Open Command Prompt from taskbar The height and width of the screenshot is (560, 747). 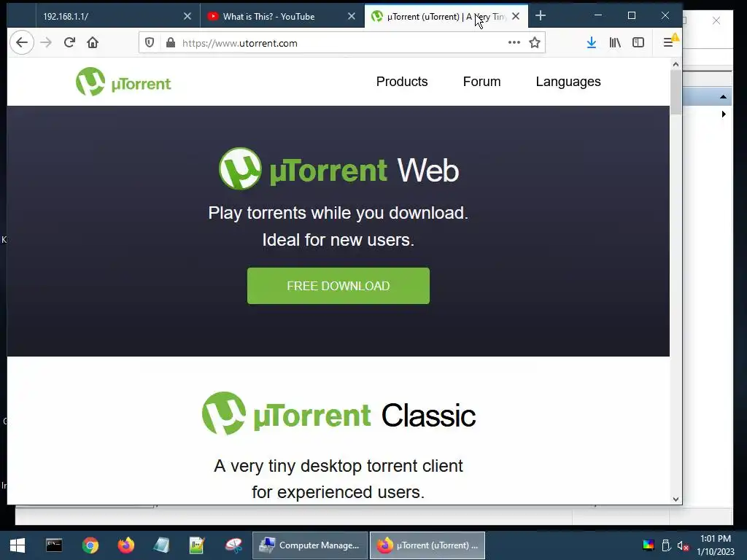(x=54, y=545)
